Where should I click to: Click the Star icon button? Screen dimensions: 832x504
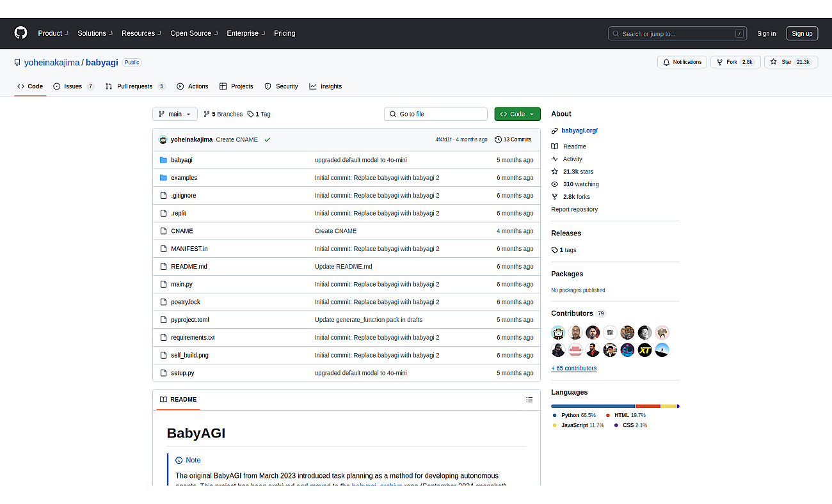[x=773, y=62]
